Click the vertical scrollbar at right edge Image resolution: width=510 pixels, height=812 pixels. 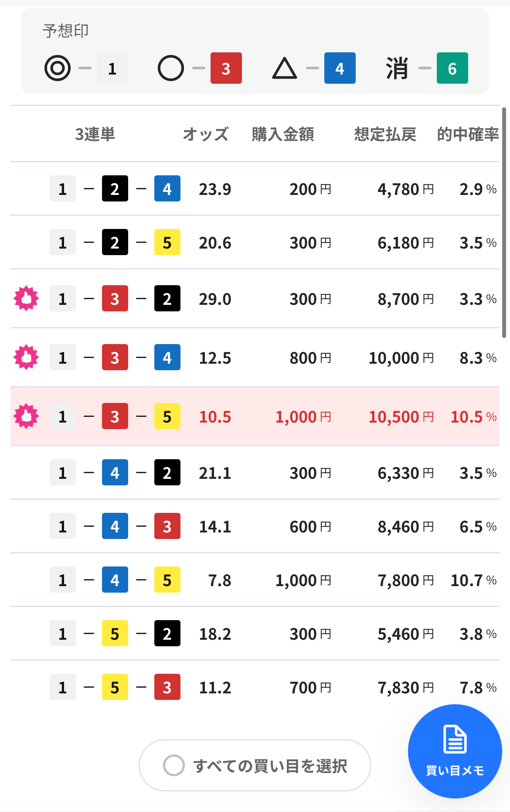point(504,222)
